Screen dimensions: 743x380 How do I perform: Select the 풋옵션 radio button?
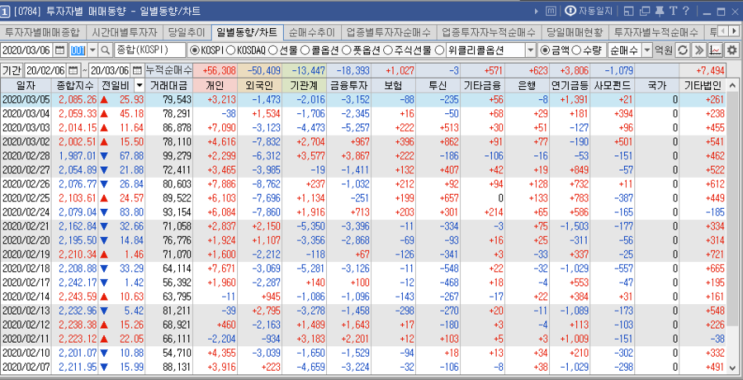pos(346,50)
